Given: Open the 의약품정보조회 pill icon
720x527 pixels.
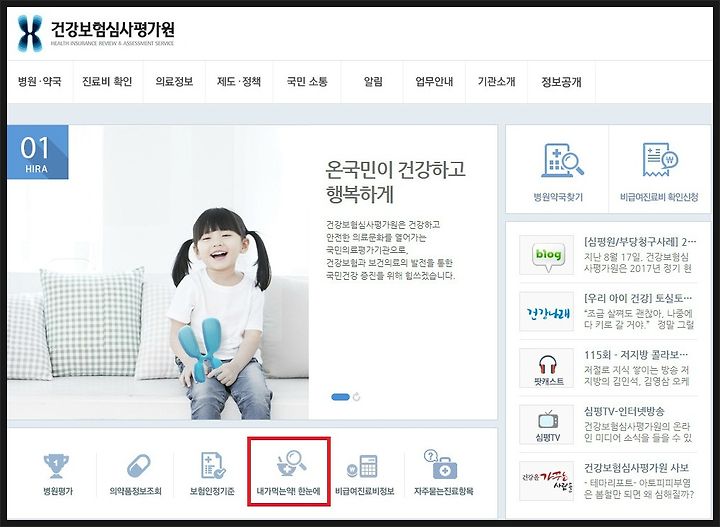Looking at the screenshot, I should tap(138, 466).
